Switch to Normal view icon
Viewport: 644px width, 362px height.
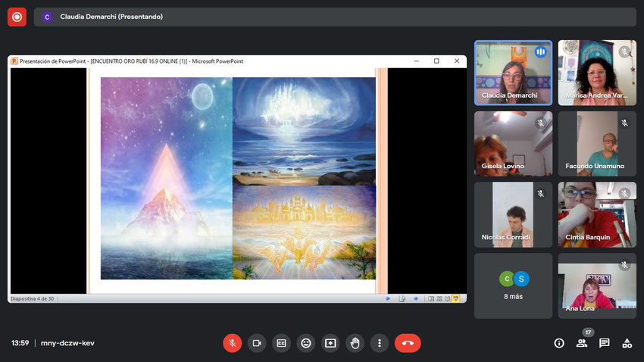(431, 299)
